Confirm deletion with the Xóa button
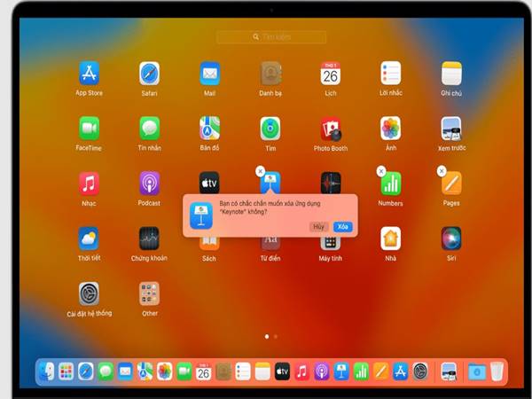The height and width of the screenshot is (399, 532). click(342, 227)
